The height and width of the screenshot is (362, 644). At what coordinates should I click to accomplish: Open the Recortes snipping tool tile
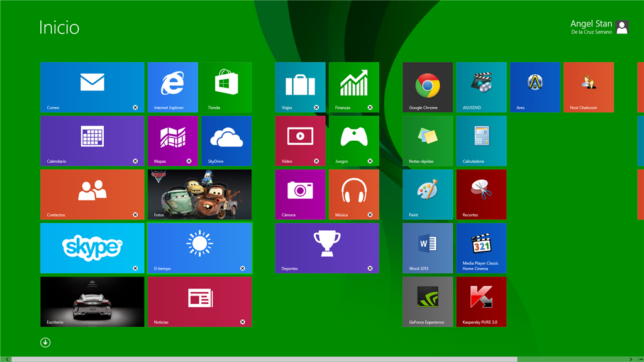481,195
